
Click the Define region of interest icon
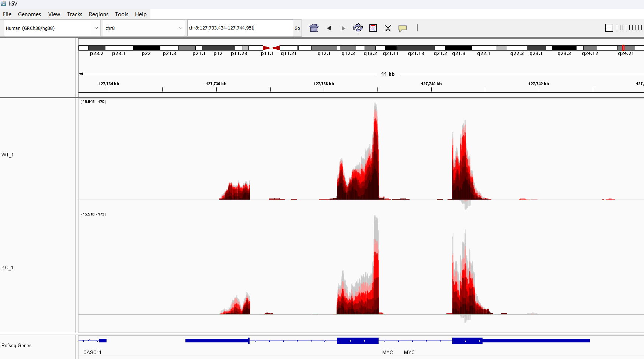[373, 28]
